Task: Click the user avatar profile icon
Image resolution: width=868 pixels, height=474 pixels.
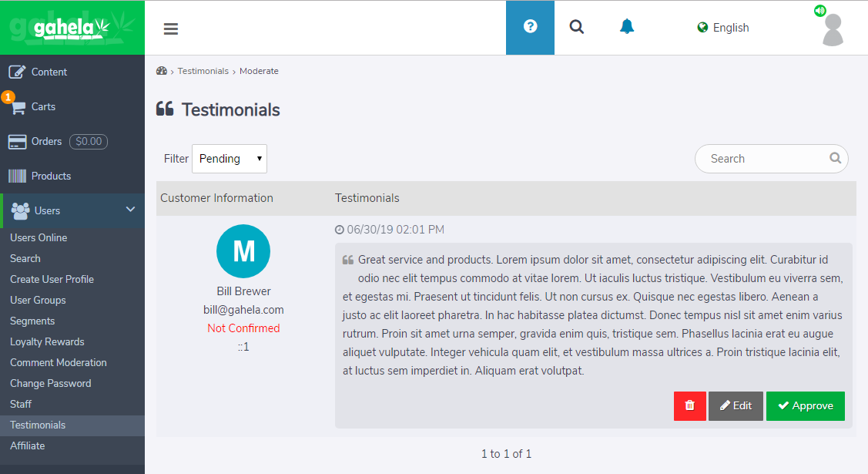Action: click(833, 30)
